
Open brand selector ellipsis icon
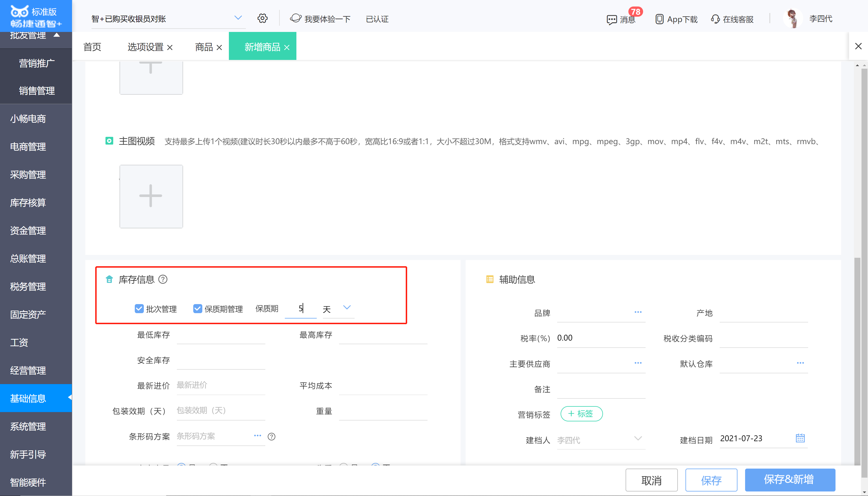(x=638, y=312)
